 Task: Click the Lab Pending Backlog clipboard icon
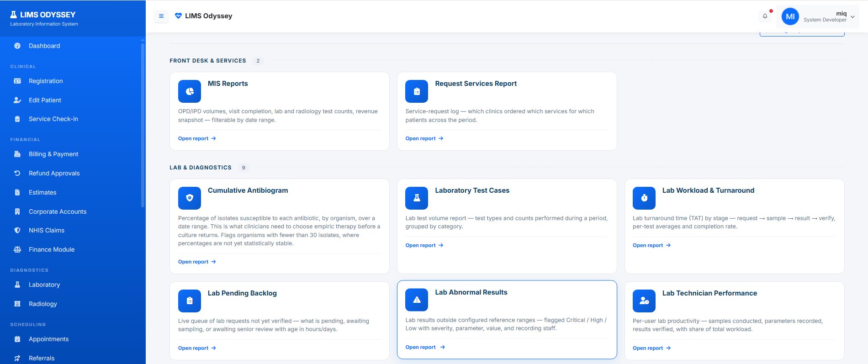pyautogui.click(x=190, y=301)
